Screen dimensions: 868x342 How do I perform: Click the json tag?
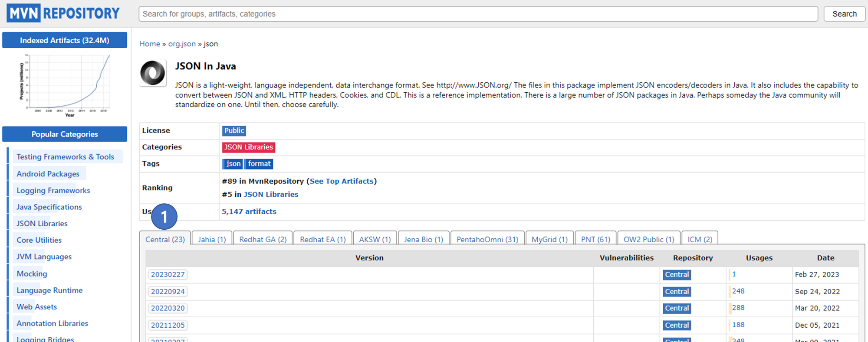[x=233, y=164]
